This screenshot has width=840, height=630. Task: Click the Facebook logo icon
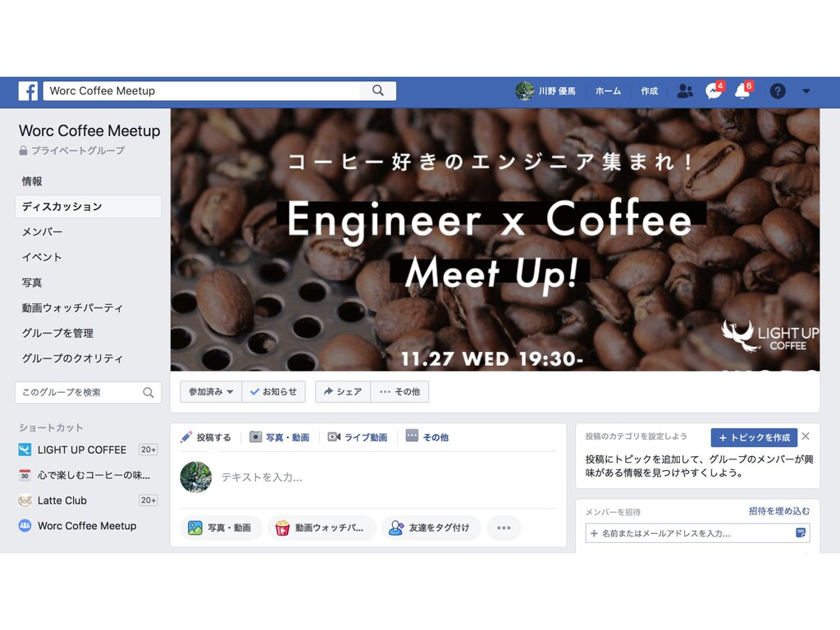click(28, 91)
